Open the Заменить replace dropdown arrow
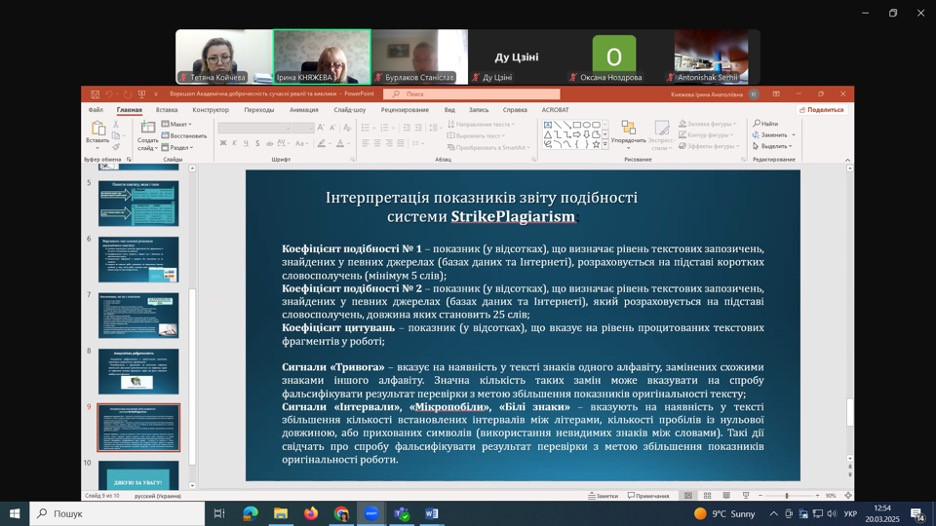Viewport: 936px width, 526px height. click(x=794, y=135)
